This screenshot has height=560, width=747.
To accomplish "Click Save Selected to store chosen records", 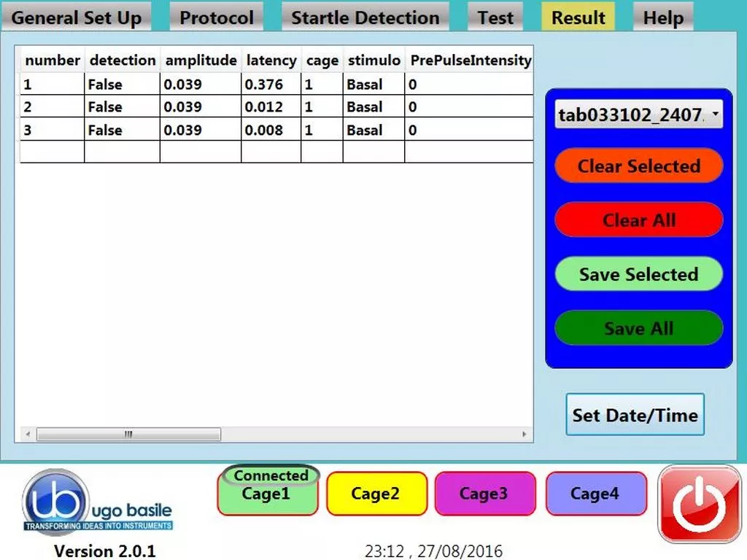I will coord(638,274).
